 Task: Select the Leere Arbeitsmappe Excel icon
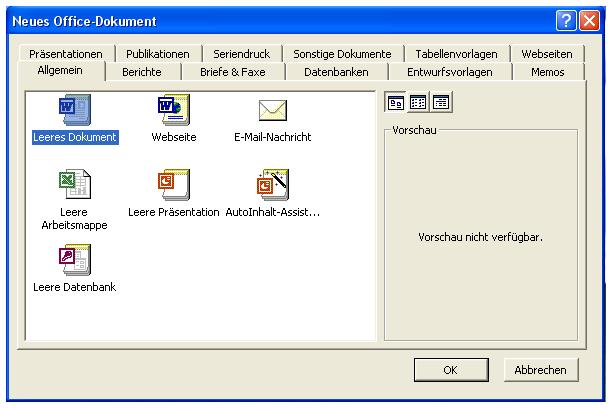tap(75, 184)
